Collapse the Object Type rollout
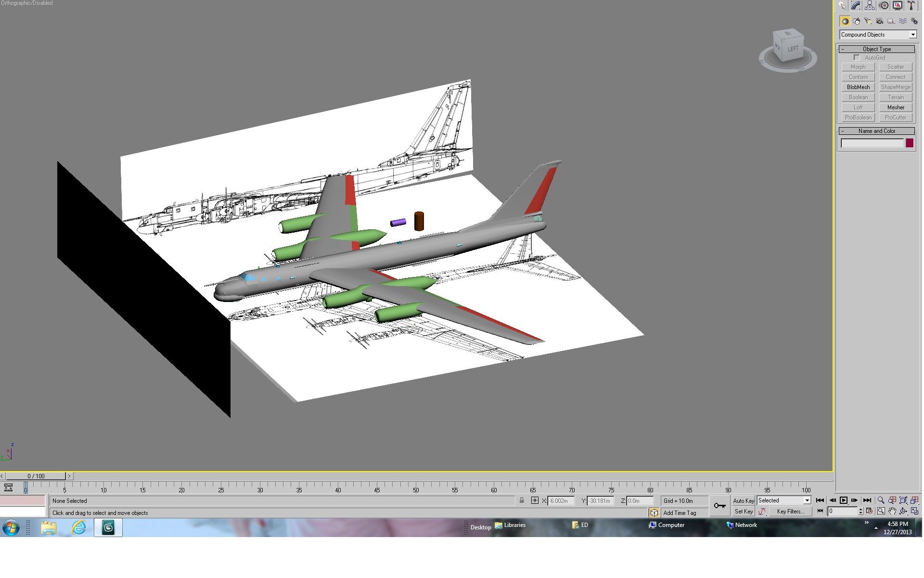924x578 pixels. [877, 49]
